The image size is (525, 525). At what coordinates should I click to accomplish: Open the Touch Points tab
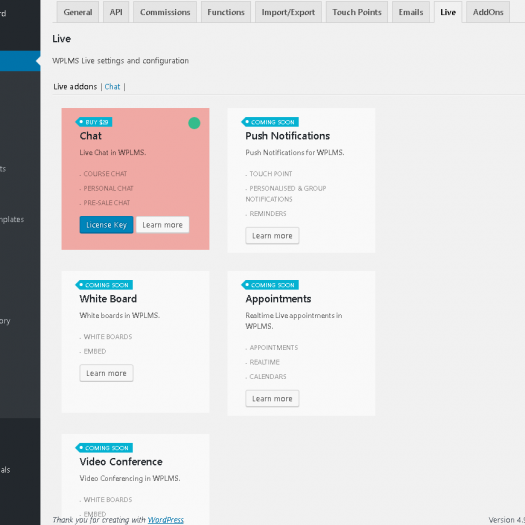357,12
